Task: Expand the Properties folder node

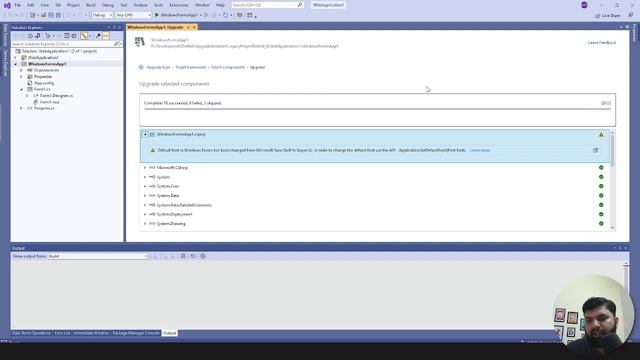Action: pos(21,77)
